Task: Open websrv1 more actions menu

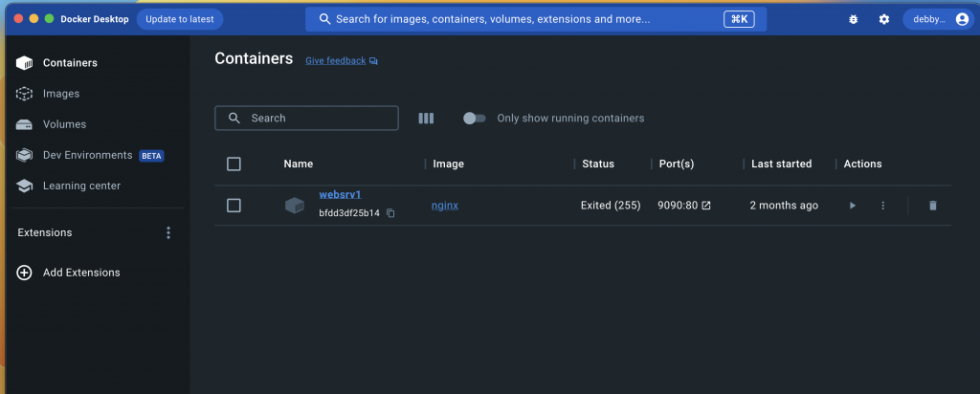Action: pyautogui.click(x=883, y=206)
